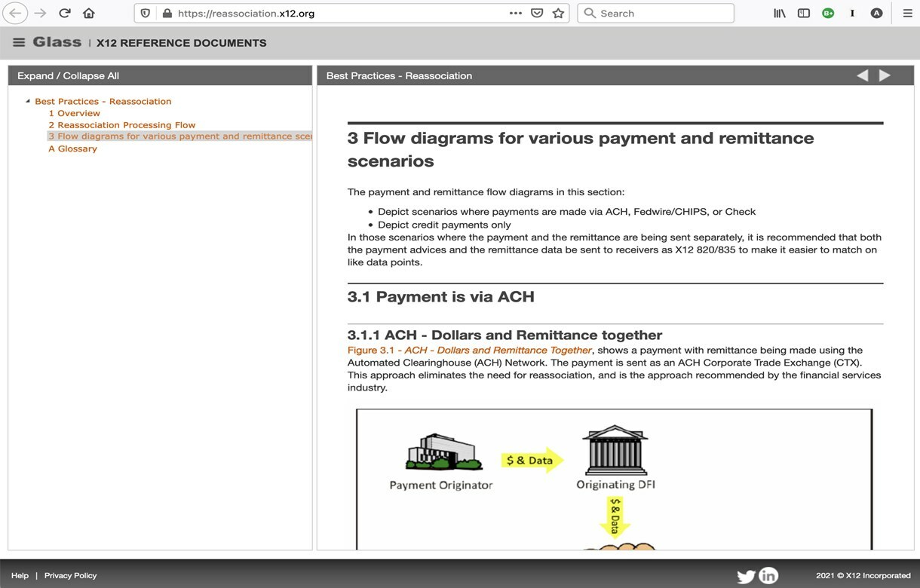
Task: Collapse the Best Practices - Reassociation tree triangle
Action: pyautogui.click(x=28, y=101)
